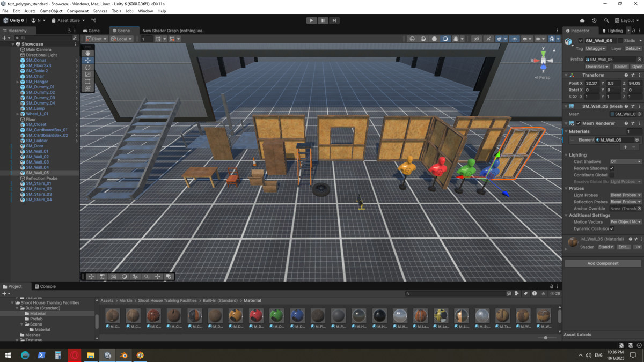Open the Pivot mode dropdown

97,39
